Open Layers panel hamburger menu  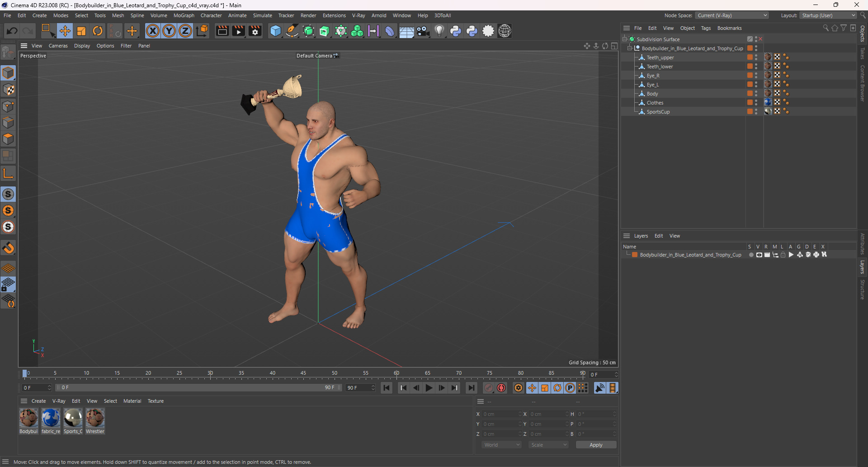tap(627, 236)
